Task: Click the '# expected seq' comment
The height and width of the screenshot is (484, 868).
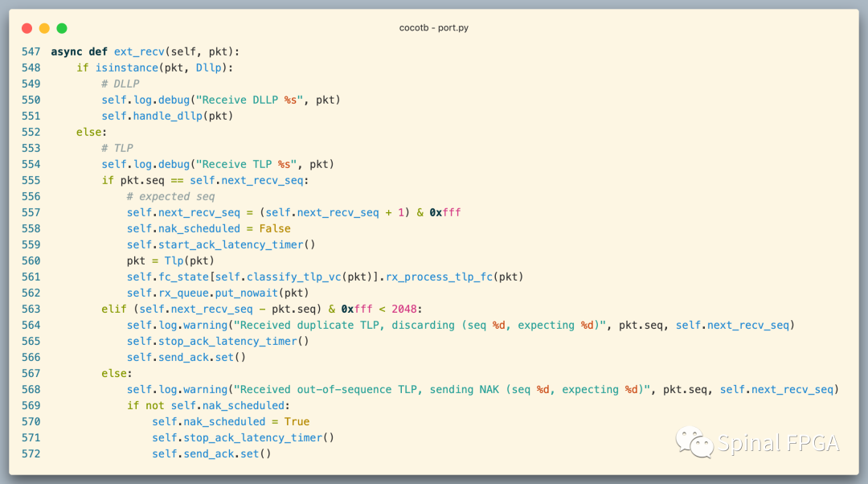Action: [170, 196]
